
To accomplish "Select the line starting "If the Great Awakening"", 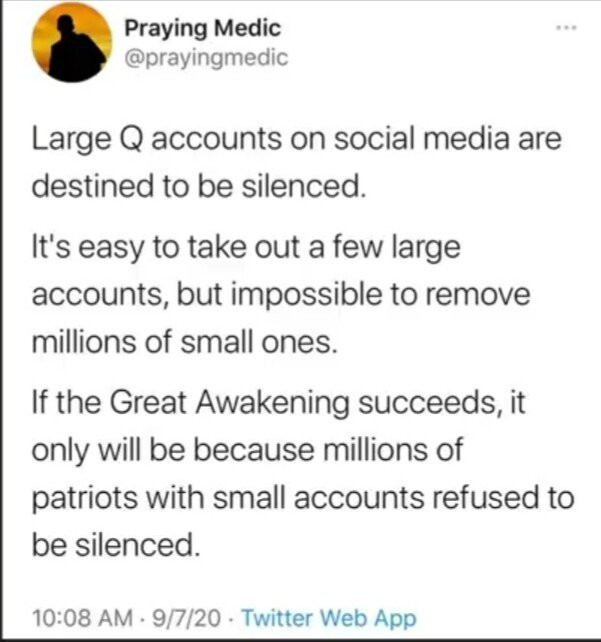I will 285,405.
